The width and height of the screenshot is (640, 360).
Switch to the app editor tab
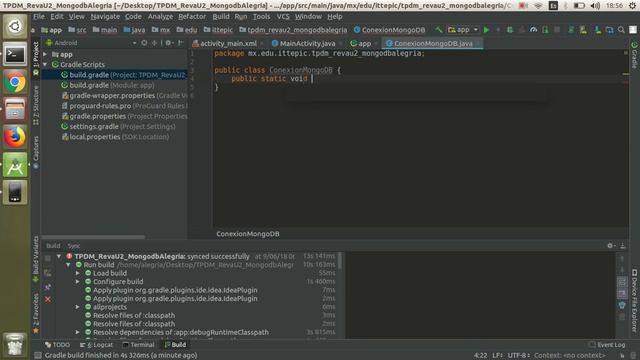click(363, 43)
